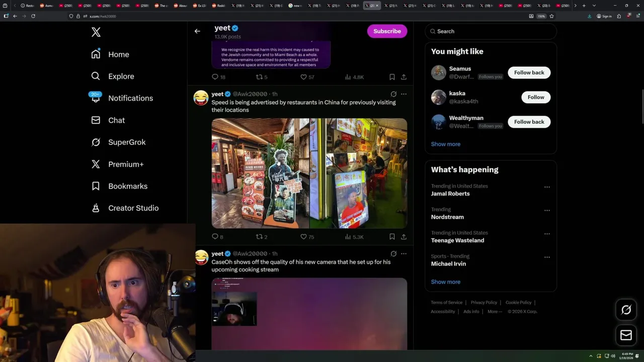Open Premium+ in the sidebar
Viewport: 644px width, 362px height.
tap(117, 164)
